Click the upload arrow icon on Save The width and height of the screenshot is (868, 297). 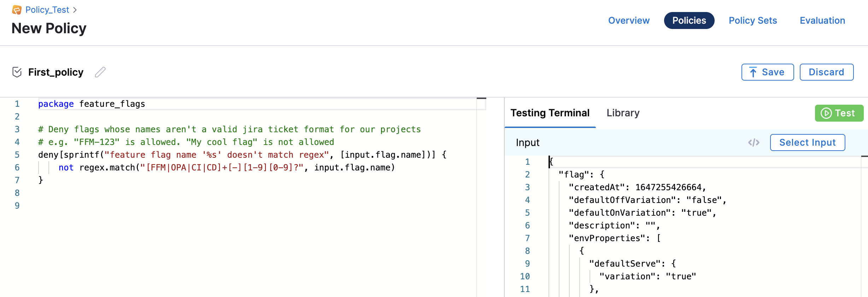click(753, 72)
